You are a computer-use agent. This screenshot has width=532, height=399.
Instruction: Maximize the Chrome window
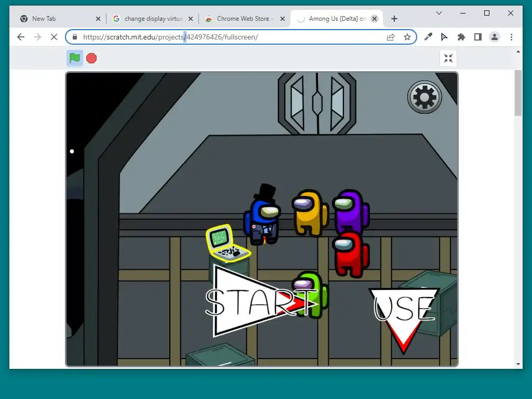pyautogui.click(x=486, y=13)
